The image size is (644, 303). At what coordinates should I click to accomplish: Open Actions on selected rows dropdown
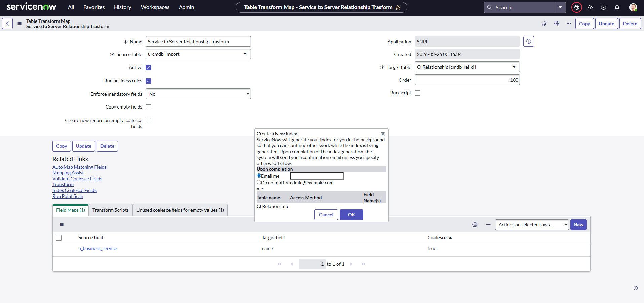[532, 225]
